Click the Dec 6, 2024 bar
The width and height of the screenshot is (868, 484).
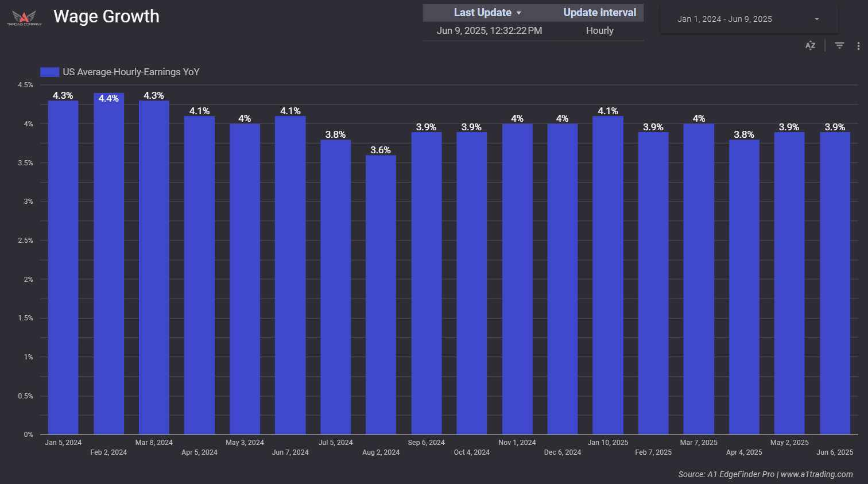coord(563,278)
